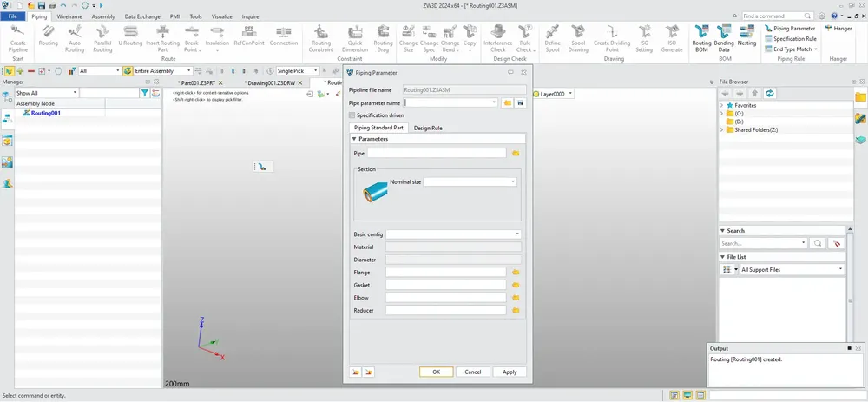Open the Nominal size dropdown
This screenshot has width=868, height=402.
(x=470, y=181)
